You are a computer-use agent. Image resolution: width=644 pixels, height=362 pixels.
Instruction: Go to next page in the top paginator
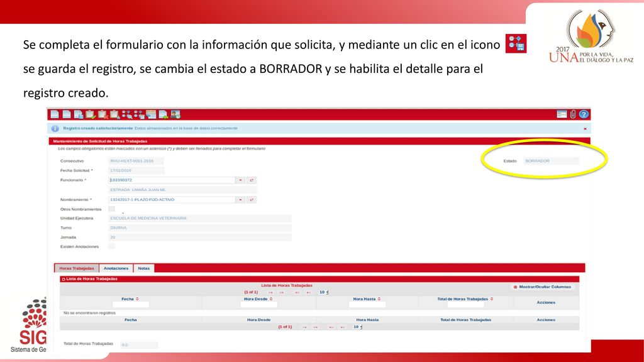[297, 292]
